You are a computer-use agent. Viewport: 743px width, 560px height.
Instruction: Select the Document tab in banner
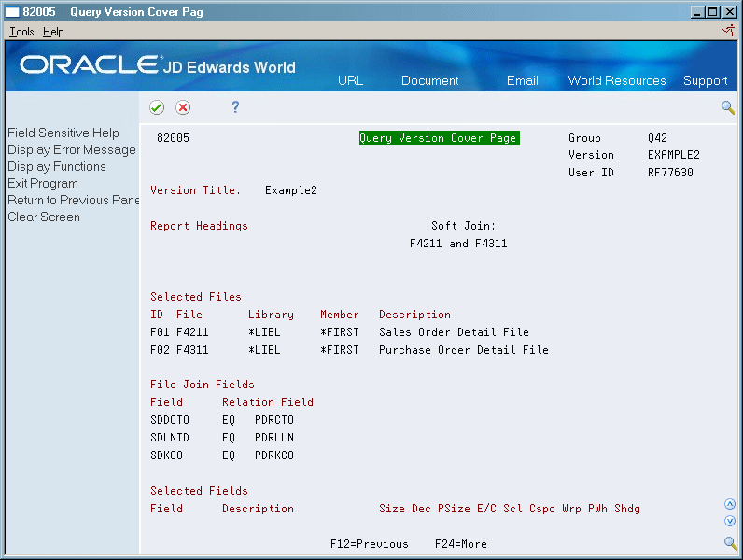(429, 80)
